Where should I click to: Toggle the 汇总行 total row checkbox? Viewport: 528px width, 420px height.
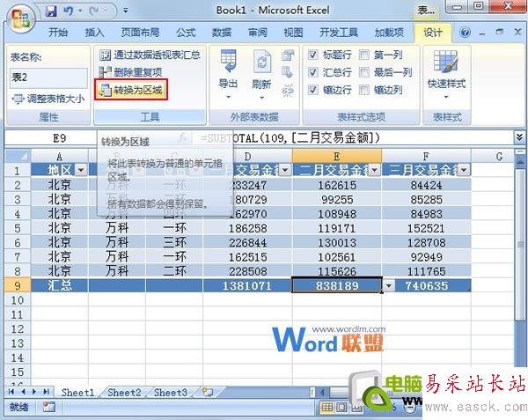[312, 72]
